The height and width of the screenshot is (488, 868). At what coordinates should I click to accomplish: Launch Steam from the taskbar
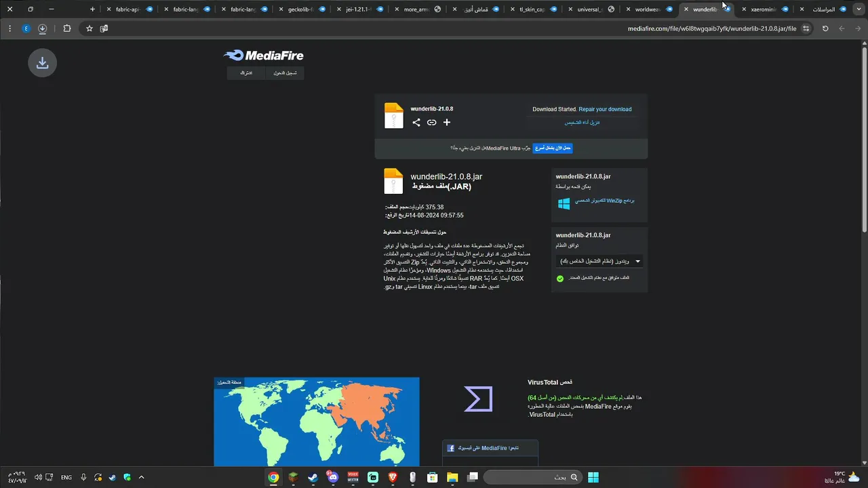pos(313,477)
